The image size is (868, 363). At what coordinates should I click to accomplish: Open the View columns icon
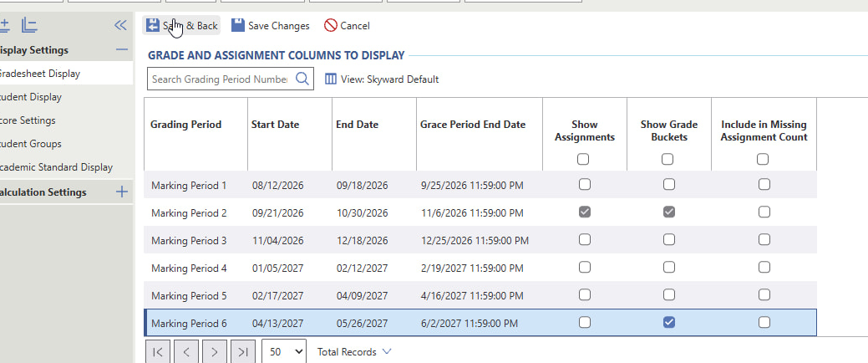[331, 79]
